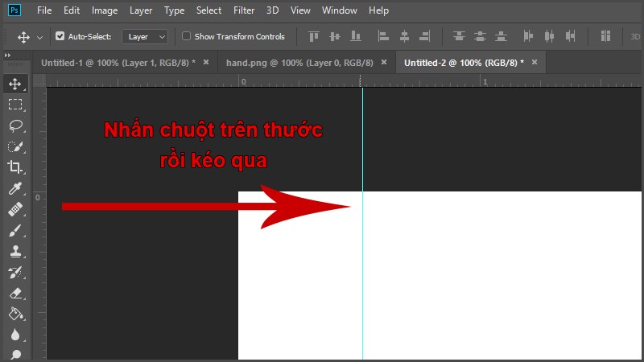
Task: Open the Image menu
Action: pyautogui.click(x=105, y=10)
